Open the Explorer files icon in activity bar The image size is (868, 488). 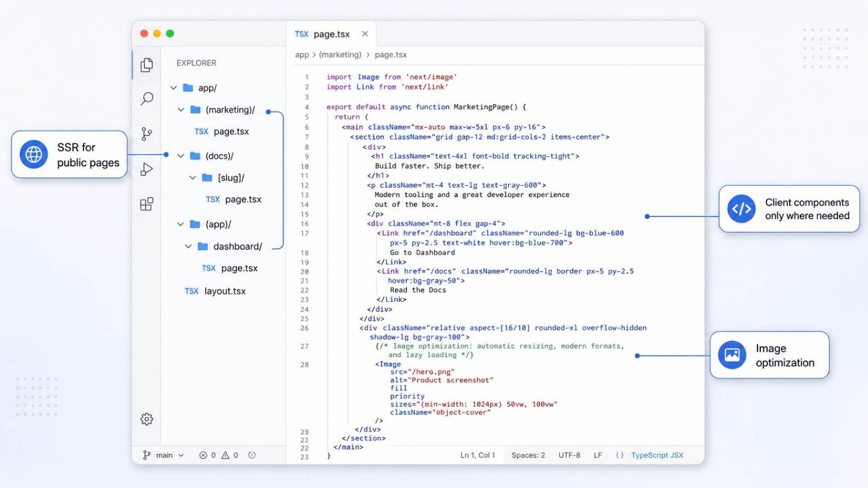[x=146, y=65]
